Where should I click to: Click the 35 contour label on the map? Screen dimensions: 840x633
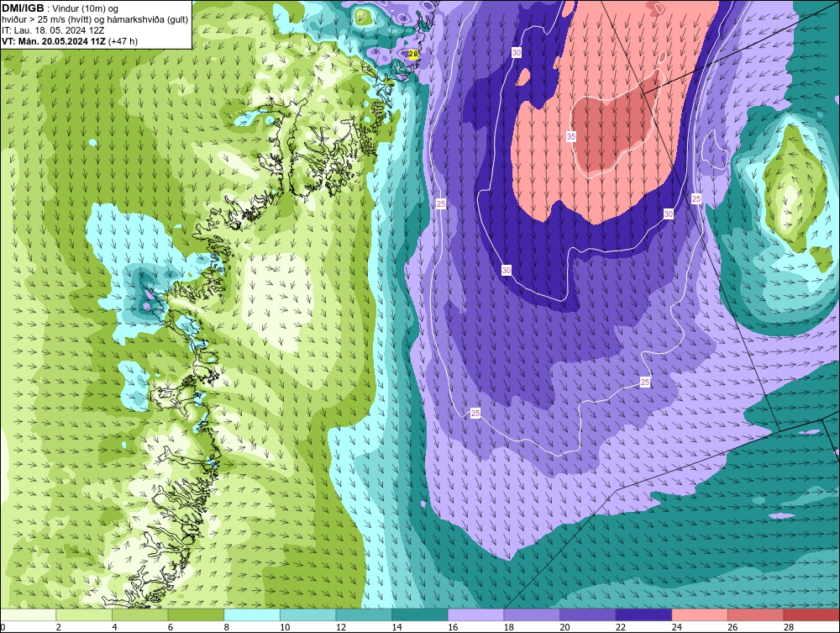pos(571,137)
